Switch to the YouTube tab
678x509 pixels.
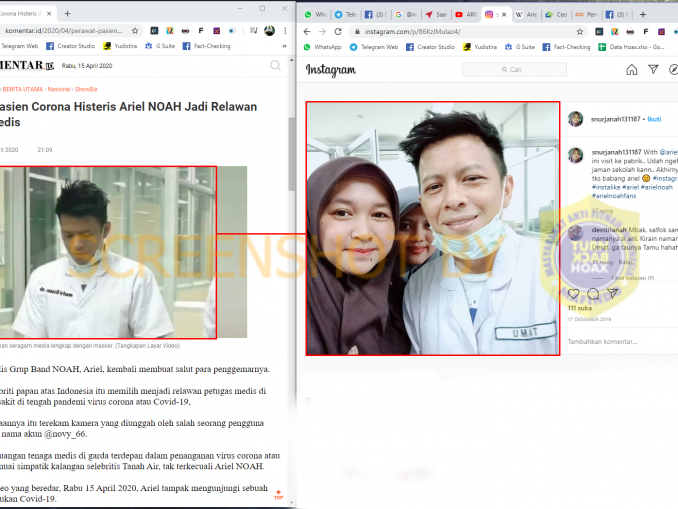click(466, 15)
